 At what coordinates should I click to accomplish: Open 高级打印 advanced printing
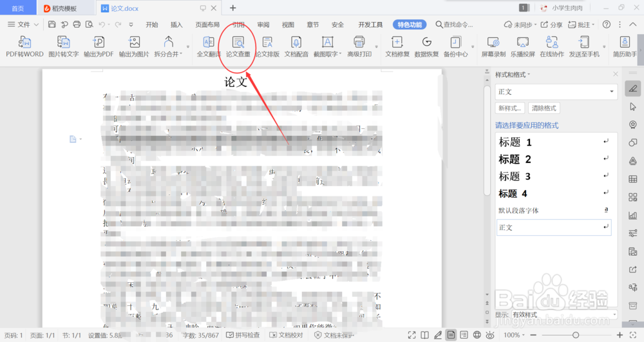359,47
